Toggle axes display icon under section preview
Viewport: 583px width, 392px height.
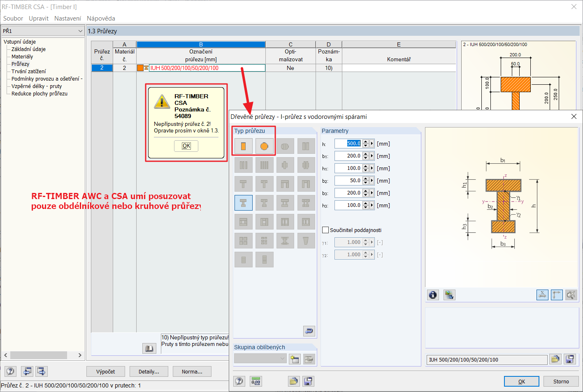tap(557, 295)
